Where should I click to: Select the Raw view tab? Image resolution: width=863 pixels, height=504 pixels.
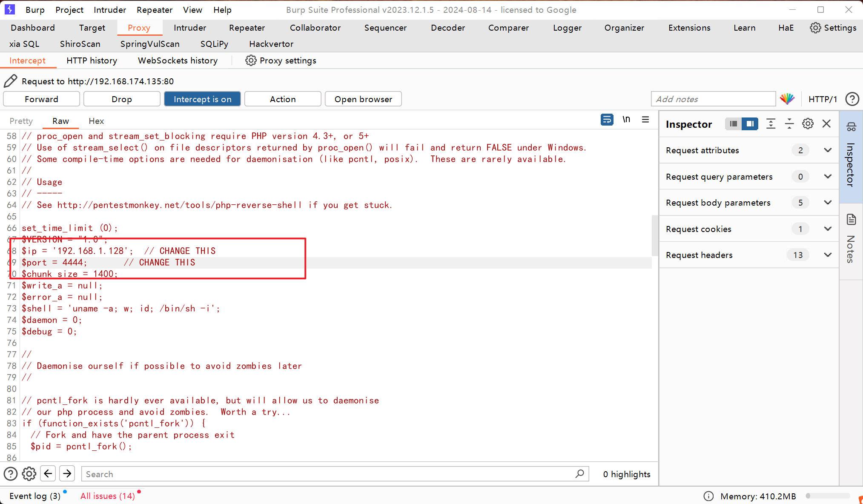click(60, 121)
